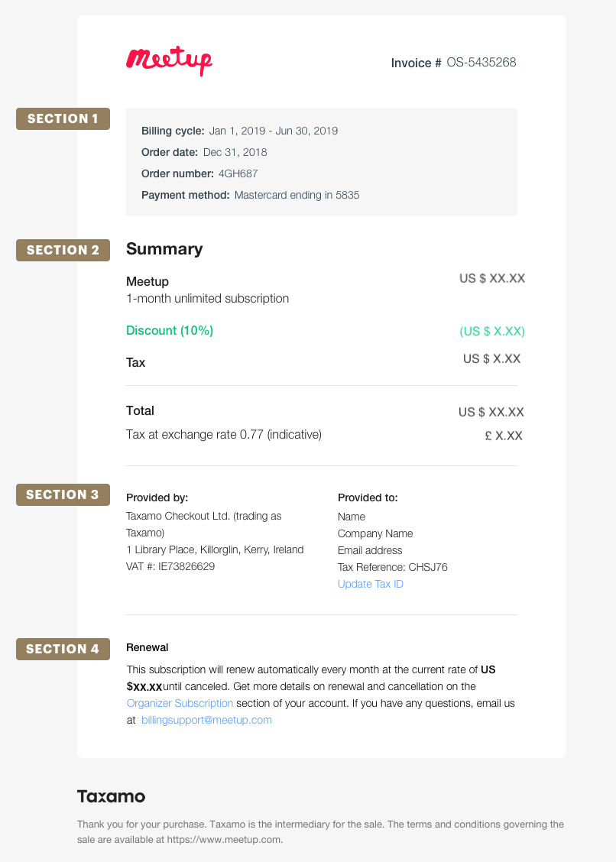This screenshot has width=616, height=862.
Task: Click the Total amount value
Action: pos(491,412)
